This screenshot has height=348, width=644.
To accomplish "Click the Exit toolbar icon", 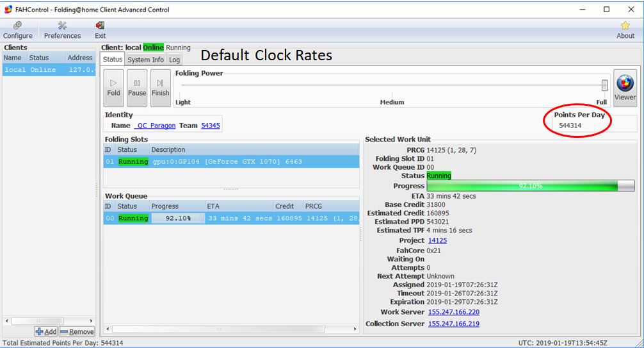I will click(x=100, y=29).
